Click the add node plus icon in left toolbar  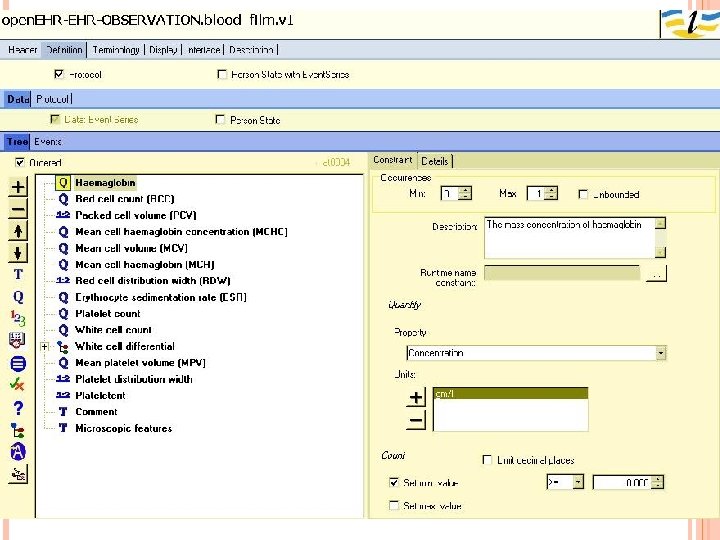coord(18,187)
